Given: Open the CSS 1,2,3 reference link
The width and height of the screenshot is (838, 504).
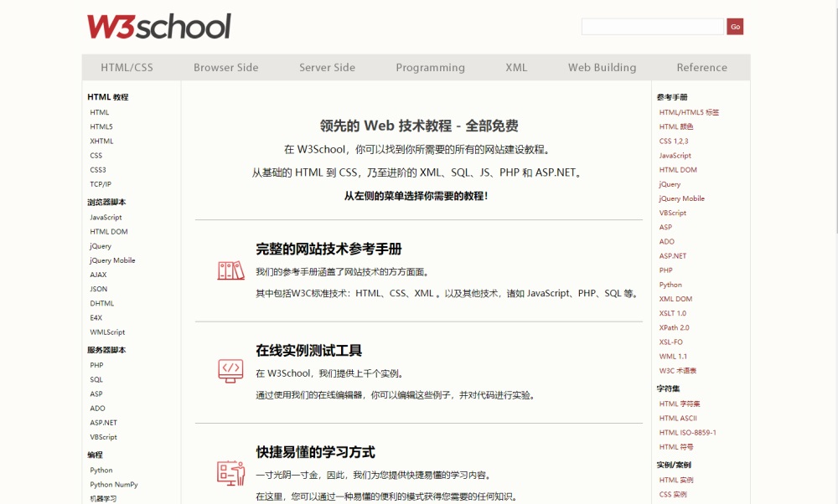Looking at the screenshot, I should tap(674, 141).
